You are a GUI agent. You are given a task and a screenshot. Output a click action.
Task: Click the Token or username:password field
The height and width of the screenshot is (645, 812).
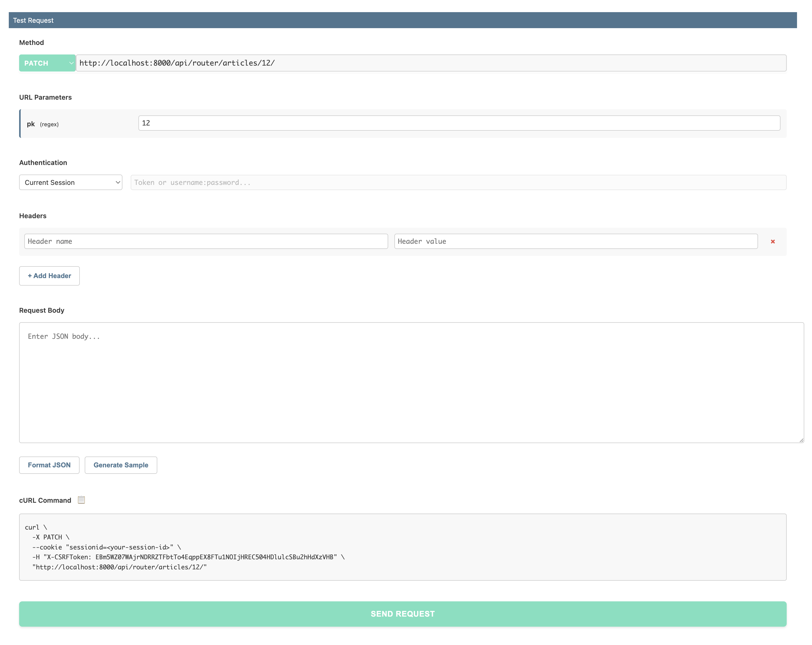(x=458, y=182)
